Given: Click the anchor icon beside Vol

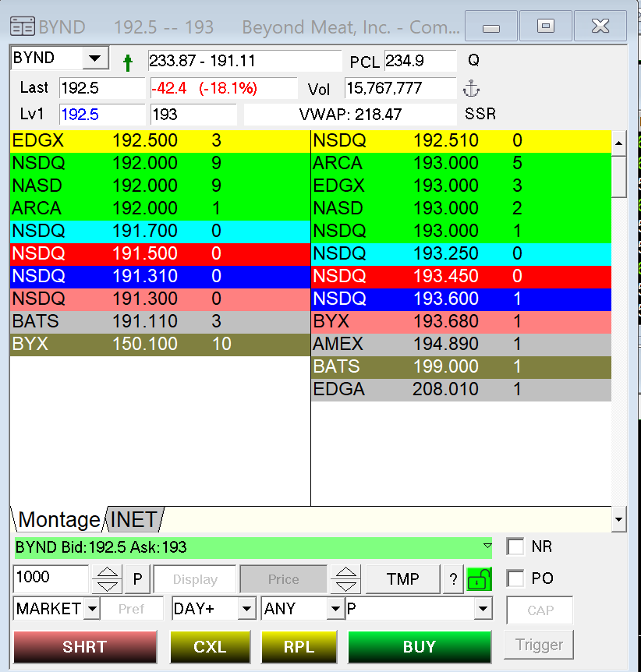Looking at the screenshot, I should 471,89.
